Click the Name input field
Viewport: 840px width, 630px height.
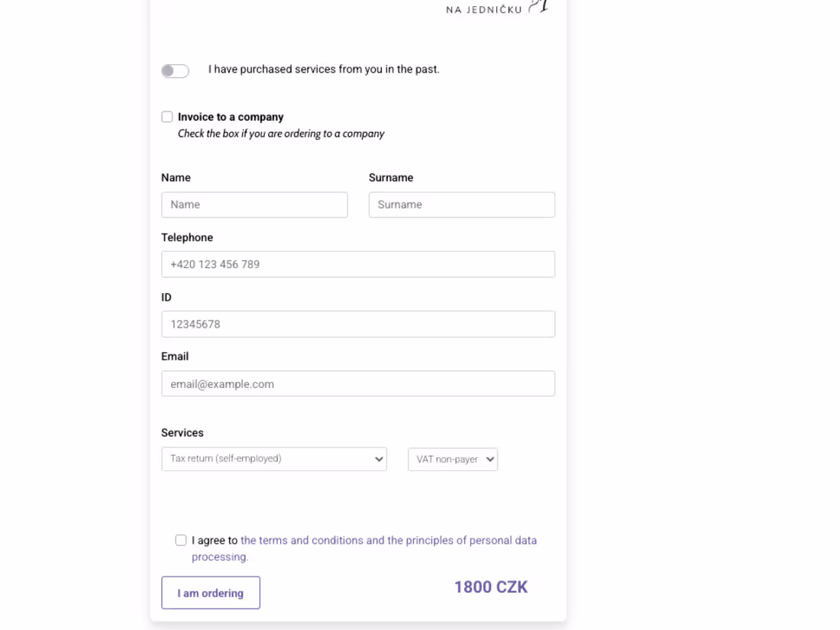[254, 204]
